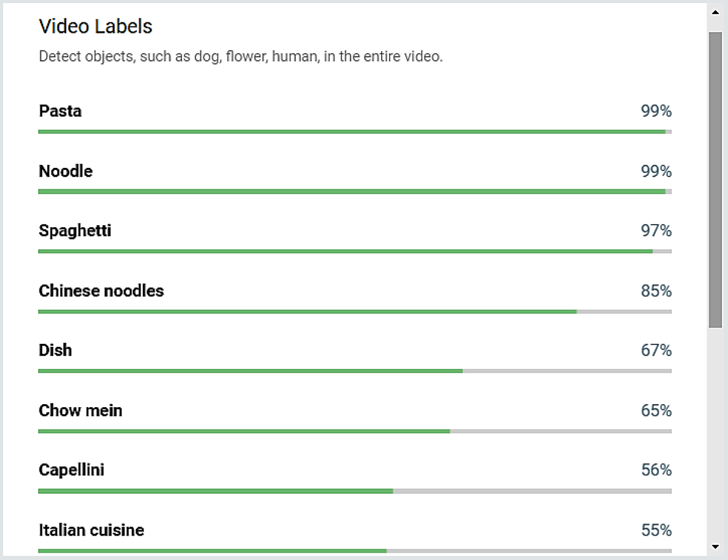Select the Chow mein label
The image size is (728, 560).
[80, 410]
